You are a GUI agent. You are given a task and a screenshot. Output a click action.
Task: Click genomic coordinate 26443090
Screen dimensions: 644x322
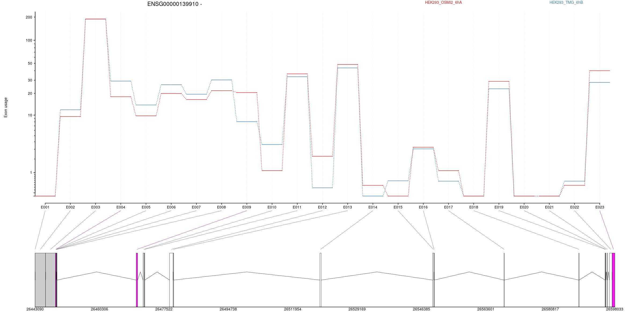click(x=35, y=309)
